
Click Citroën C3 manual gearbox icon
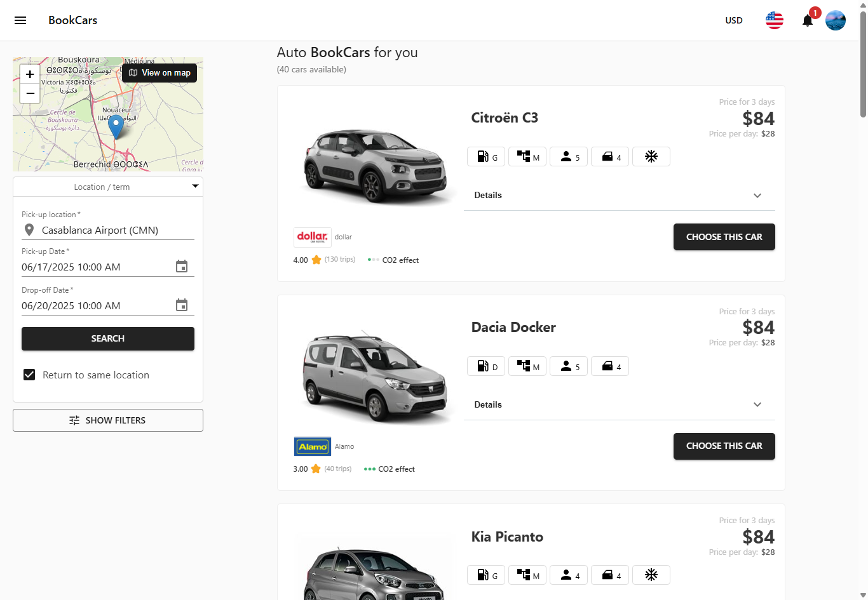[527, 157]
